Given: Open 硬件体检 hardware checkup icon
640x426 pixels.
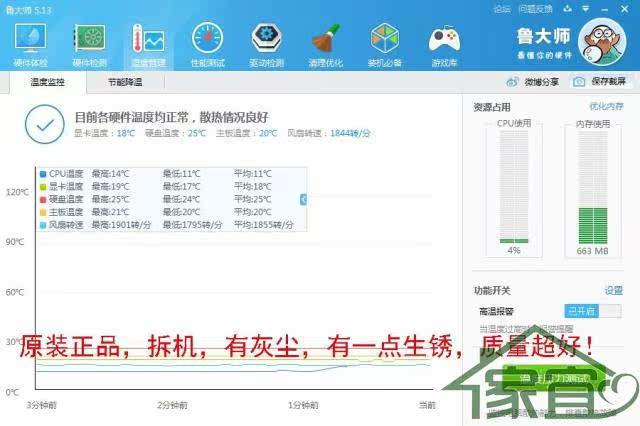Looking at the screenshot, I should pos(30,45).
